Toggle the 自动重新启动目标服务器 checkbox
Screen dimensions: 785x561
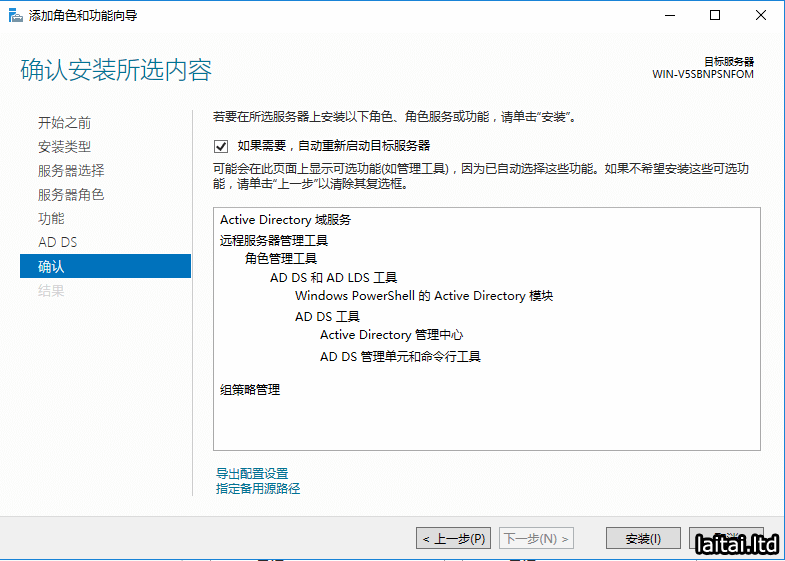[x=221, y=146]
